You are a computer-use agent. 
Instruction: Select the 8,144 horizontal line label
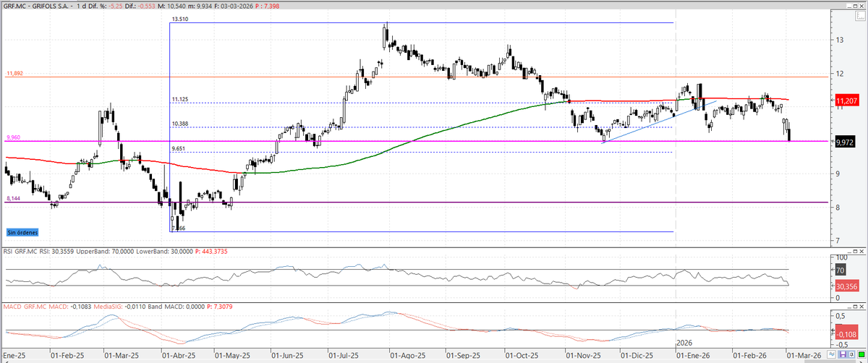(14, 197)
